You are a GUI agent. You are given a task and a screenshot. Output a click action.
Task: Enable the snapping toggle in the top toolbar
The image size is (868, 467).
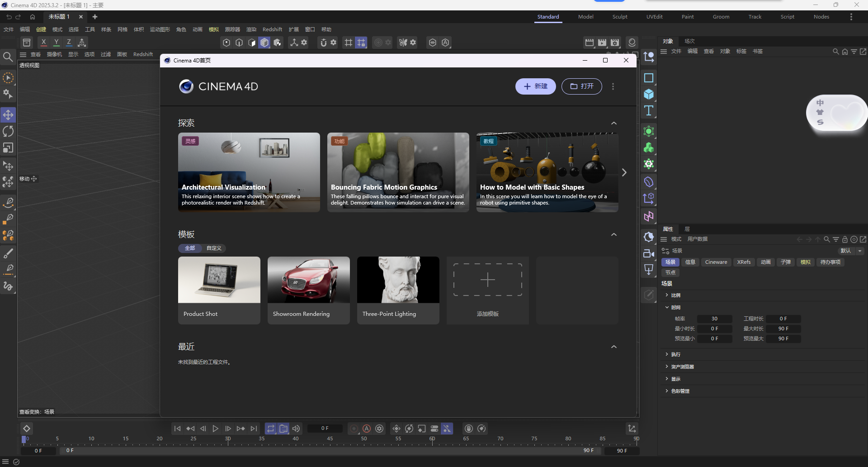tap(324, 43)
